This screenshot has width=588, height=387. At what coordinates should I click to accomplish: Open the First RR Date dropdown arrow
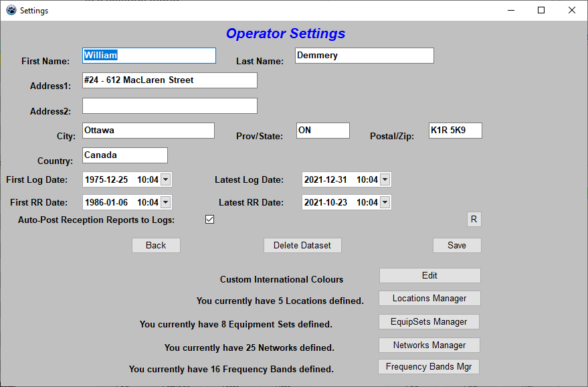point(166,202)
